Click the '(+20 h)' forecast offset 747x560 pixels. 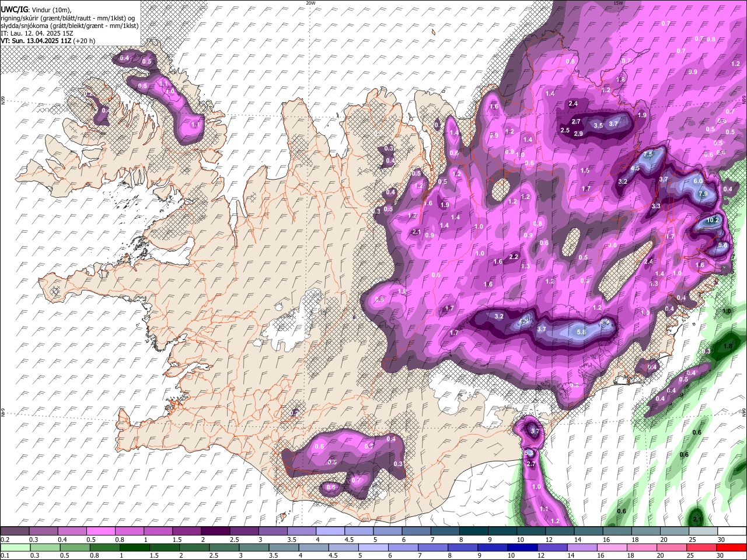(84, 41)
